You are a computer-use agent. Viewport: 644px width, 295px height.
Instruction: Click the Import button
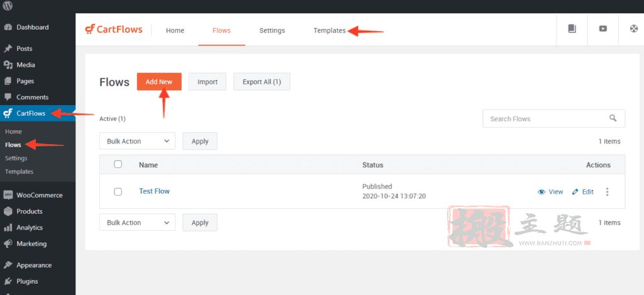tap(208, 82)
